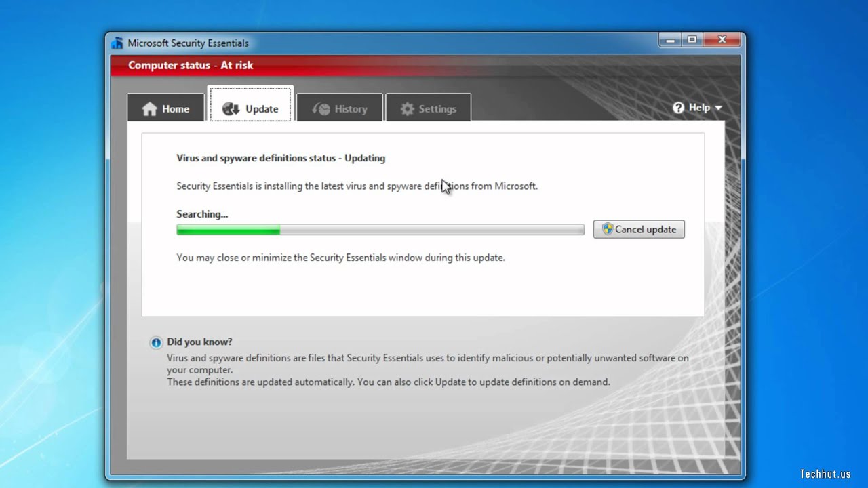
Task: Click the clock icon on History tab
Action: (321, 109)
